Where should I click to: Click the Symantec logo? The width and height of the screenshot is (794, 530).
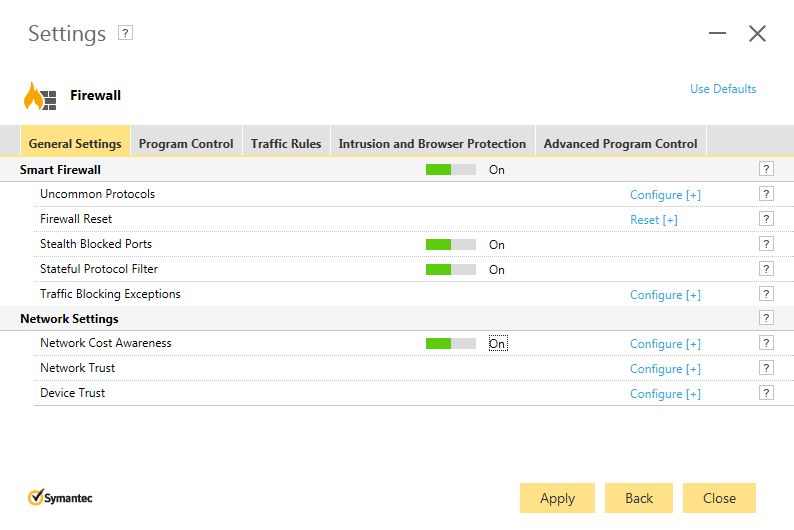click(x=60, y=498)
